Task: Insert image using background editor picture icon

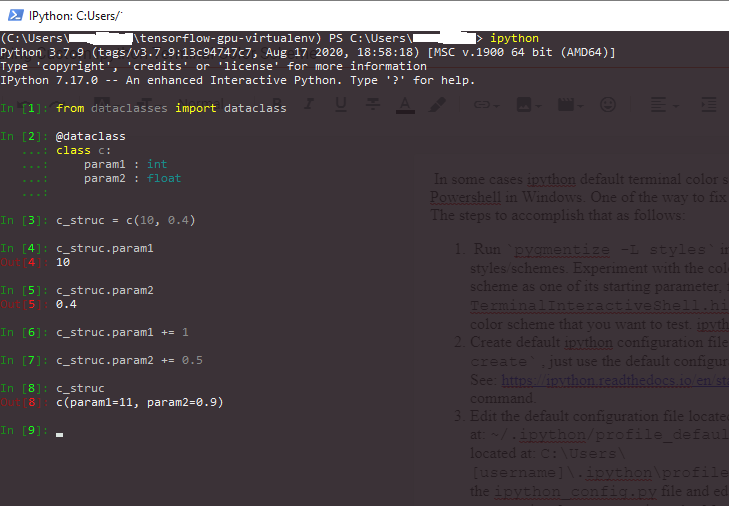Action: (524, 105)
